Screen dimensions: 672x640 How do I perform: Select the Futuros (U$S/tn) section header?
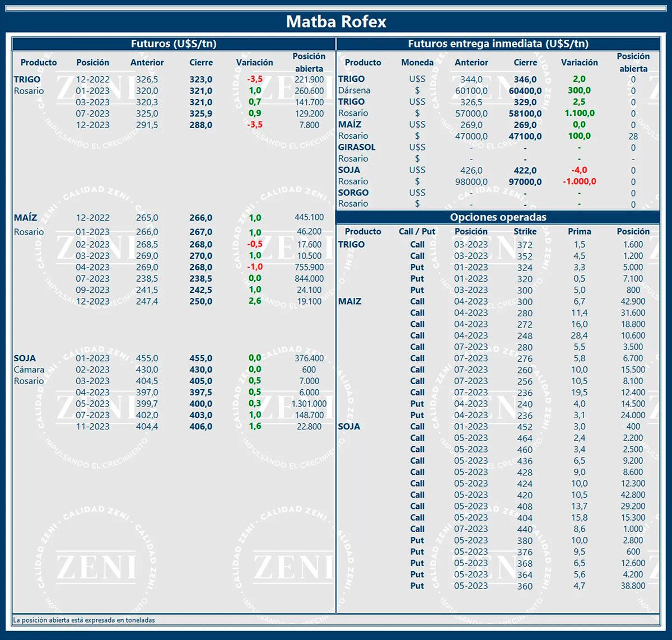click(174, 44)
